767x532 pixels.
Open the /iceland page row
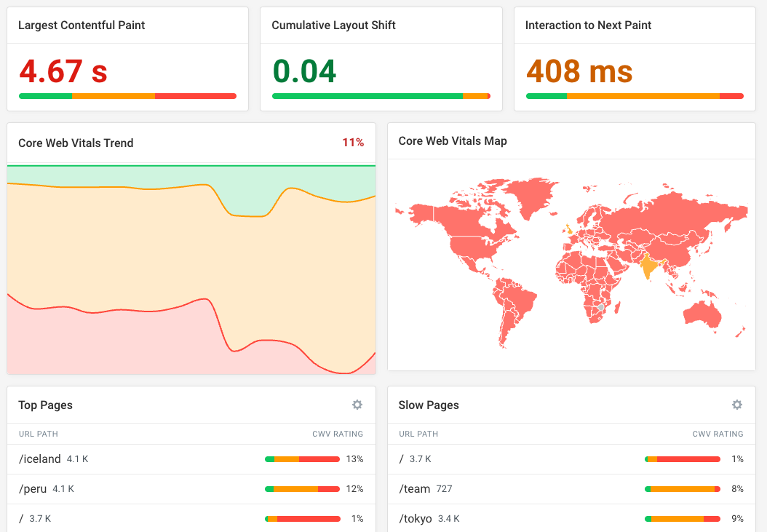[x=191, y=459]
